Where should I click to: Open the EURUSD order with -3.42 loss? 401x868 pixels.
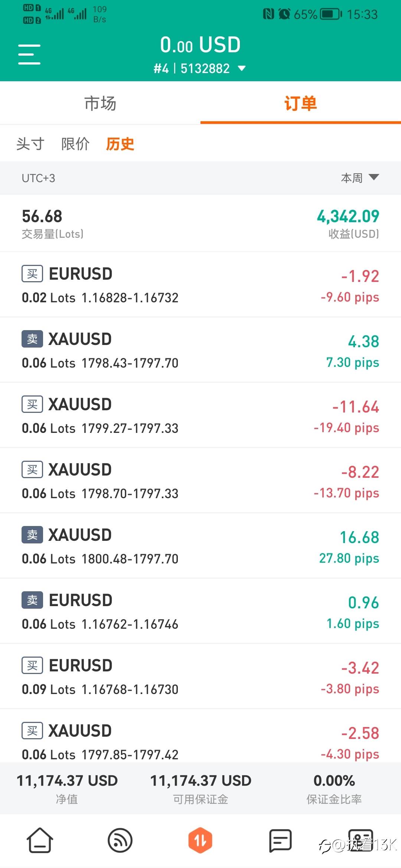[200, 677]
